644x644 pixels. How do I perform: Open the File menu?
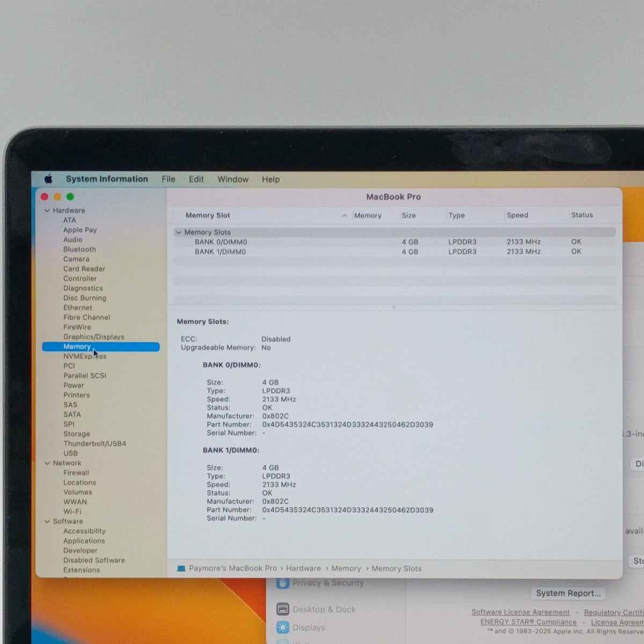[169, 179]
